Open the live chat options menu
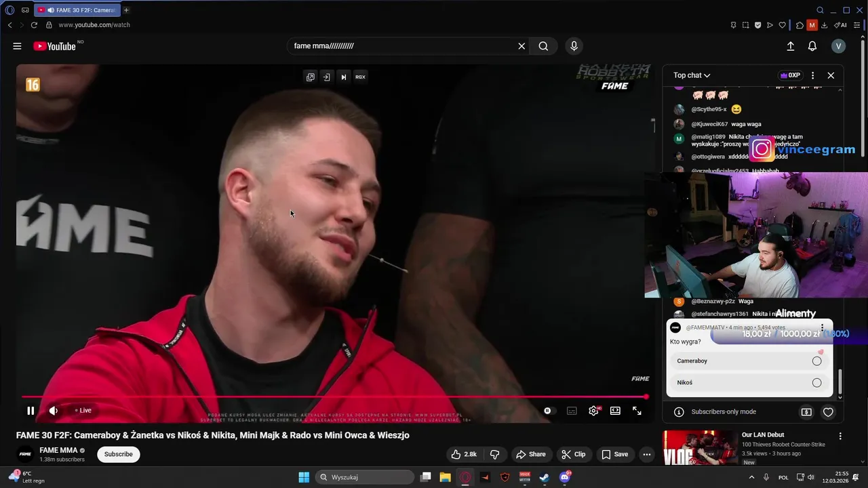This screenshot has width=868, height=488. [812, 75]
